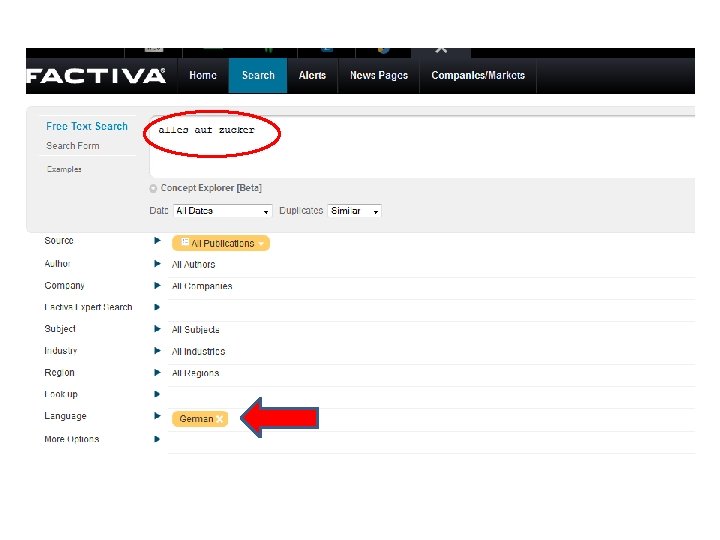Switch to Search Form

[73, 146]
